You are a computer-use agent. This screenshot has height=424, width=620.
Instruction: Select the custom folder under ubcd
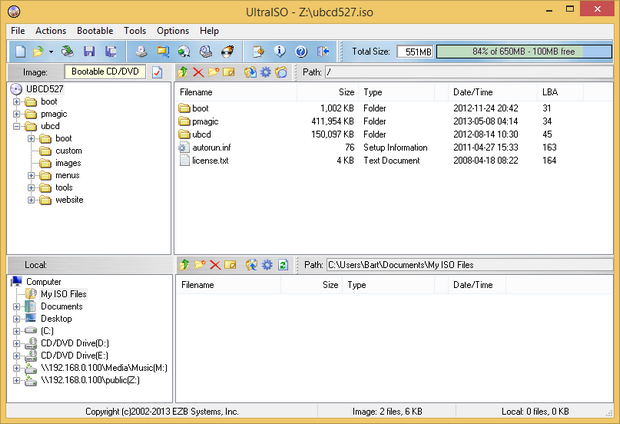(x=69, y=151)
